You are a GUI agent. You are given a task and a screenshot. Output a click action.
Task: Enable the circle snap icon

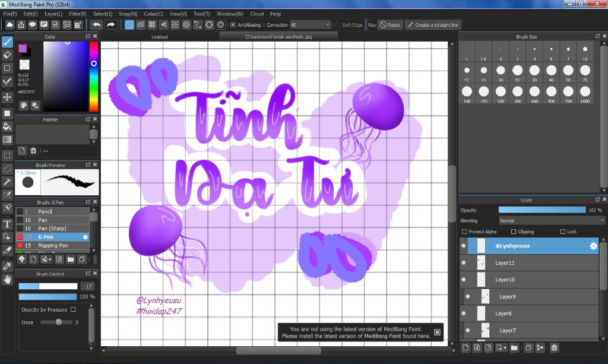(186, 25)
